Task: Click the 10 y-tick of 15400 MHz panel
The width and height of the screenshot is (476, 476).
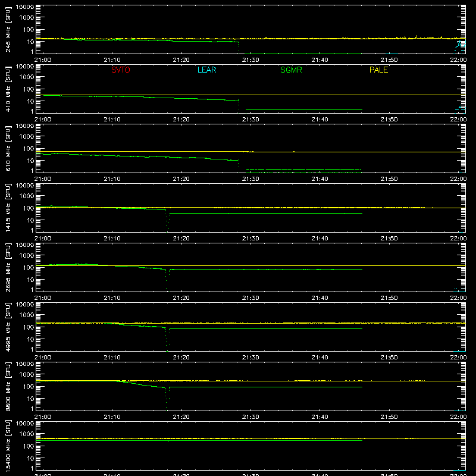Action: click(30, 458)
